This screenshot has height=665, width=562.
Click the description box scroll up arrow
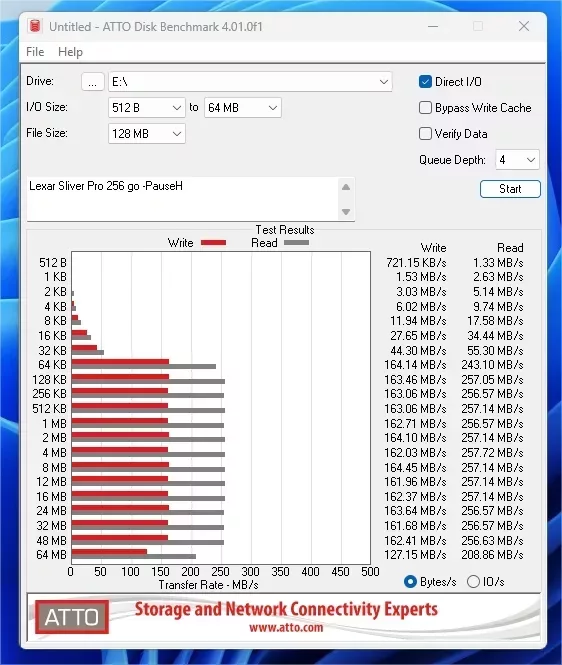[x=346, y=187]
